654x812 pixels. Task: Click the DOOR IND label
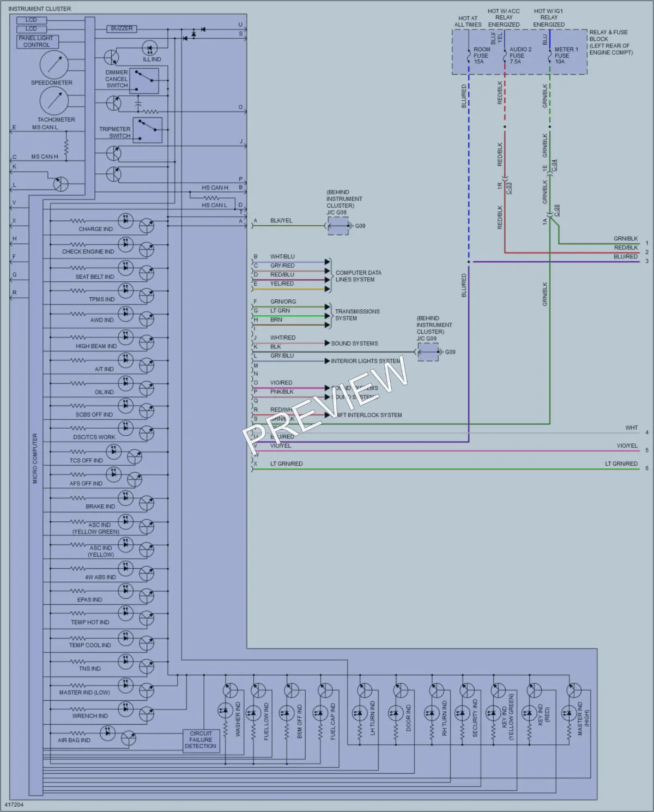point(409,718)
